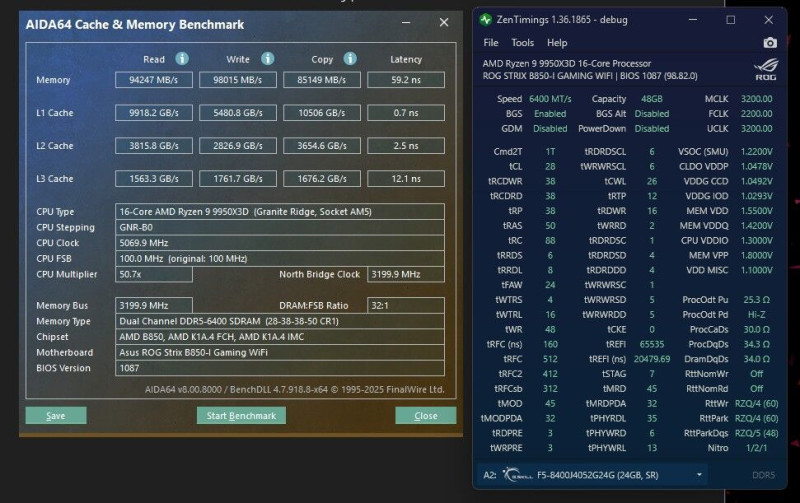
Task: Click the North Bridge Clock 3199.9 MHz field
Action: 406,274
